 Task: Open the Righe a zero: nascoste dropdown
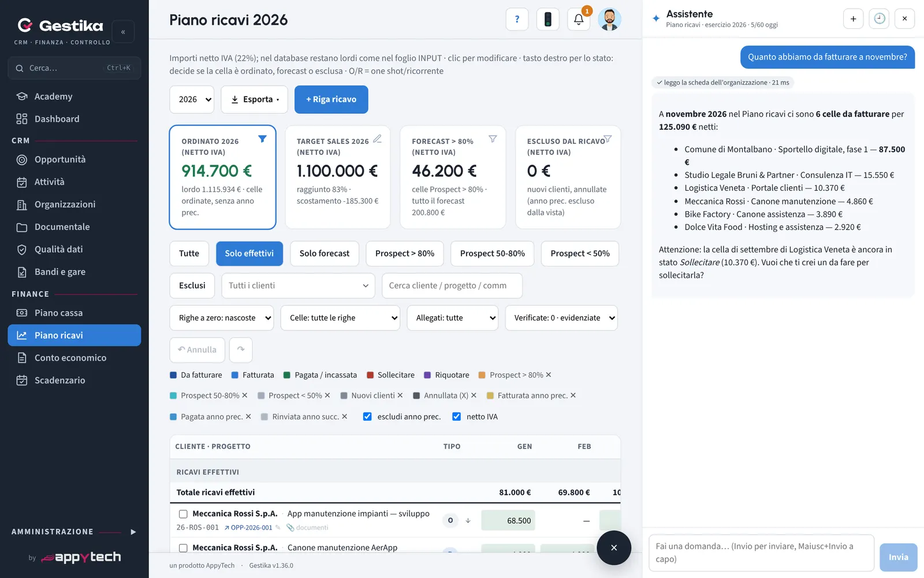click(x=222, y=318)
